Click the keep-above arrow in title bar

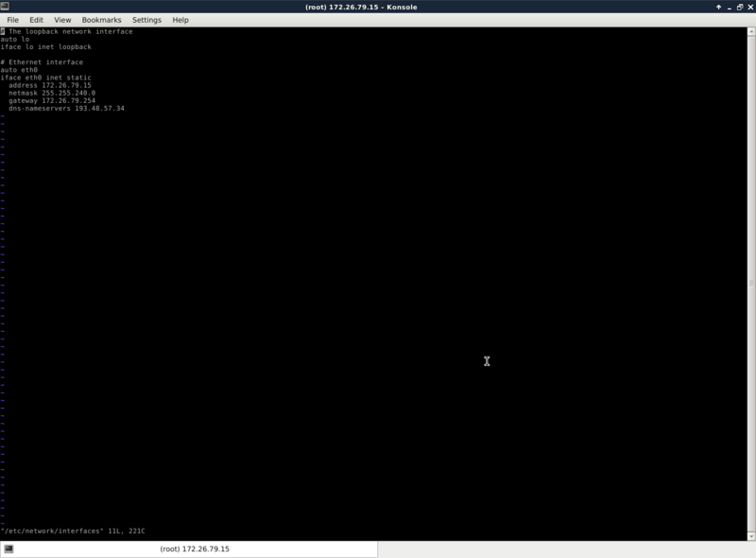[718, 7]
